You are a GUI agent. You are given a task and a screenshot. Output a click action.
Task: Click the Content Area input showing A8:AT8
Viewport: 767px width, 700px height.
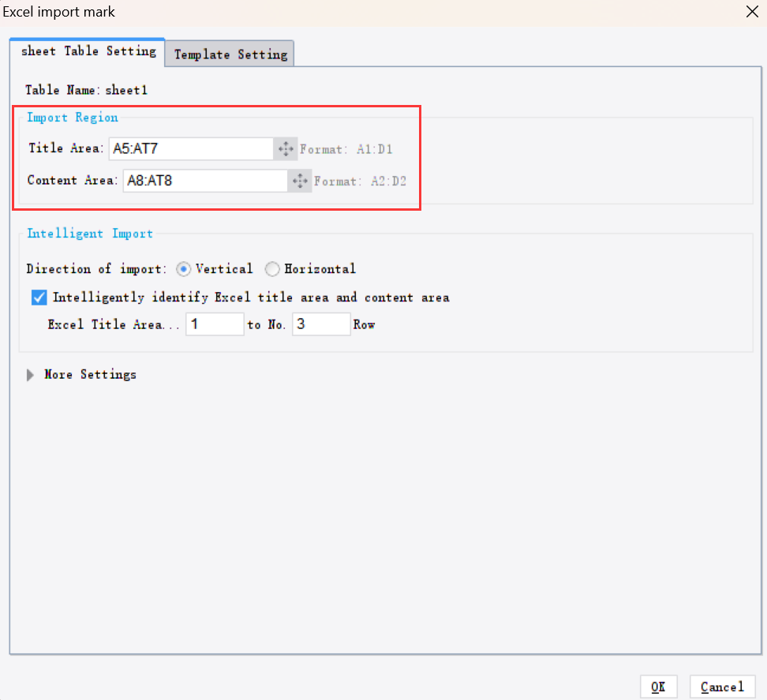point(205,181)
